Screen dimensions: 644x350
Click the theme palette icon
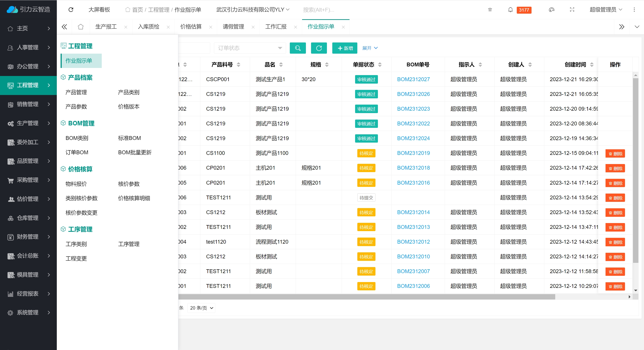551,10
